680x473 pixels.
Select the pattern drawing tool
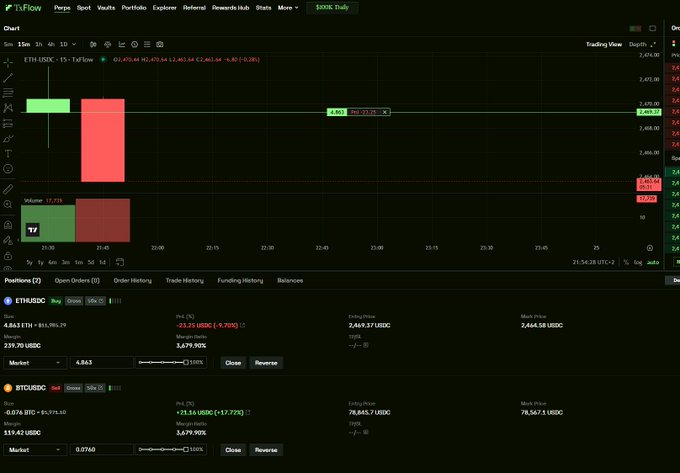(x=8, y=108)
